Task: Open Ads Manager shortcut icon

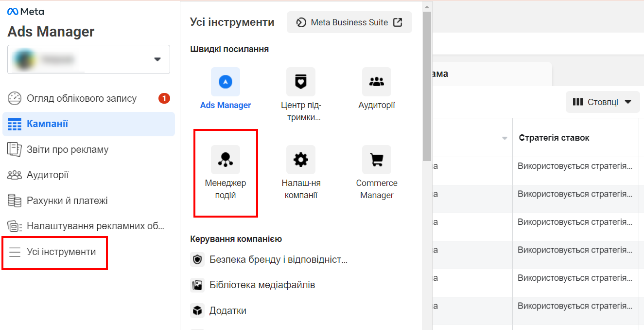Action: pyautogui.click(x=226, y=81)
